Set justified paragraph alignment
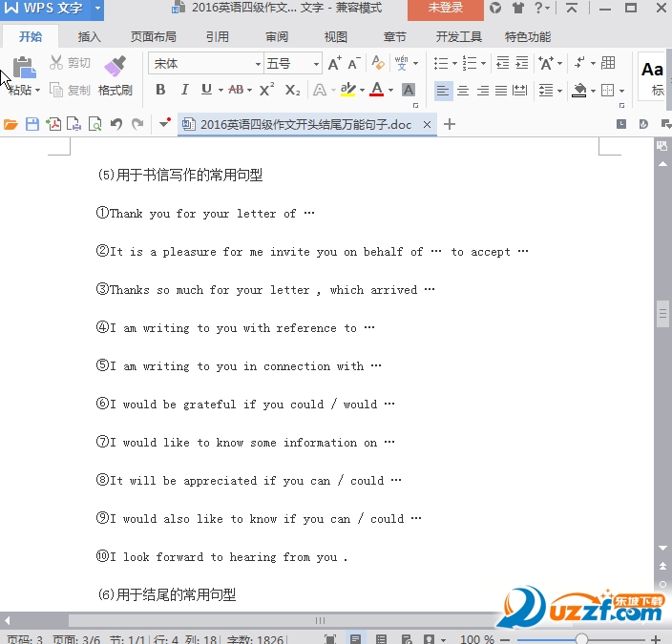 501,91
